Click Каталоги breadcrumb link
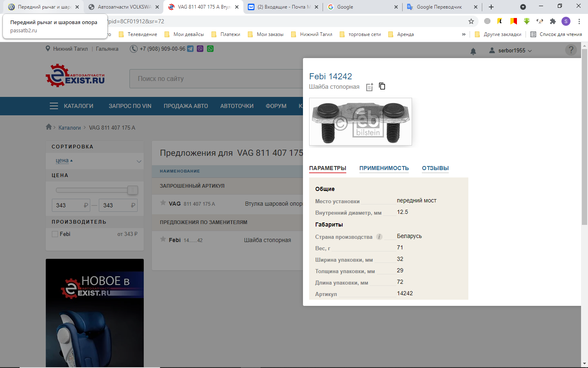 69,128
